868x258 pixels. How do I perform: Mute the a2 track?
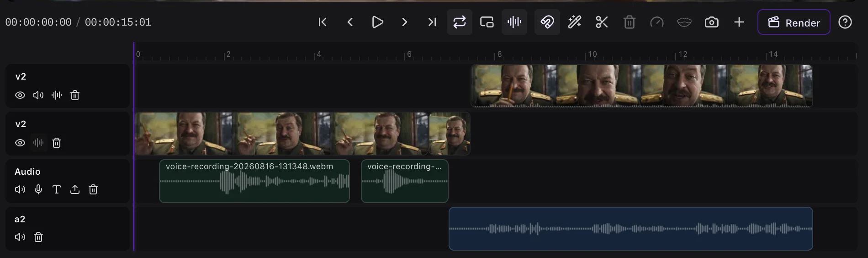(20, 237)
